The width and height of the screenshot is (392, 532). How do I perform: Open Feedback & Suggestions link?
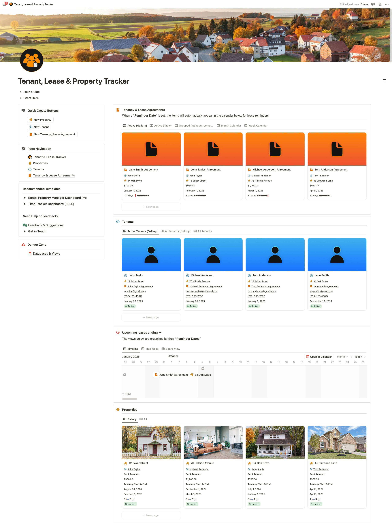pyautogui.click(x=46, y=225)
